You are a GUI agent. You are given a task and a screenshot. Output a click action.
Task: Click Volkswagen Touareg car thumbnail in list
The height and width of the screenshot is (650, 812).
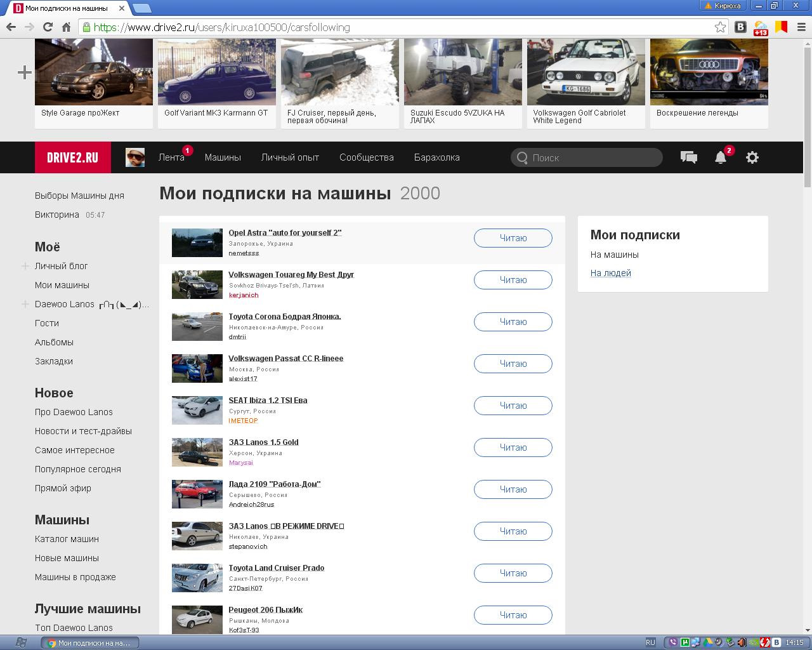point(197,284)
